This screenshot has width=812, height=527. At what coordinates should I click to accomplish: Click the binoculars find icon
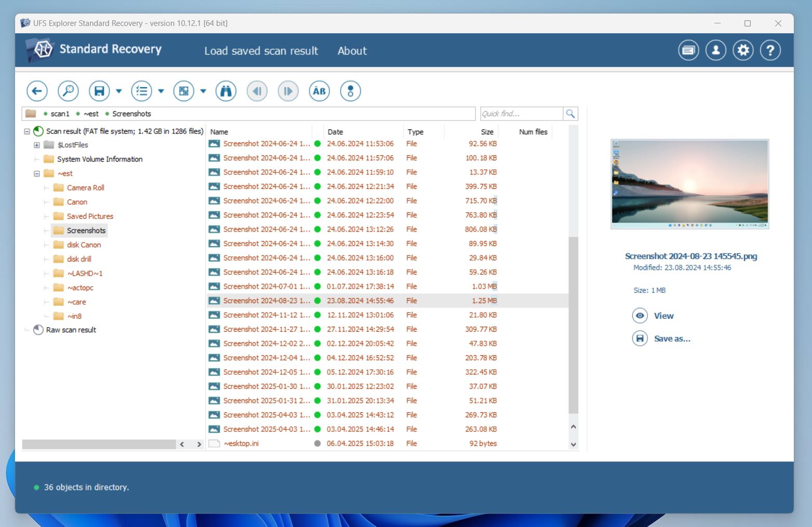pyautogui.click(x=226, y=91)
